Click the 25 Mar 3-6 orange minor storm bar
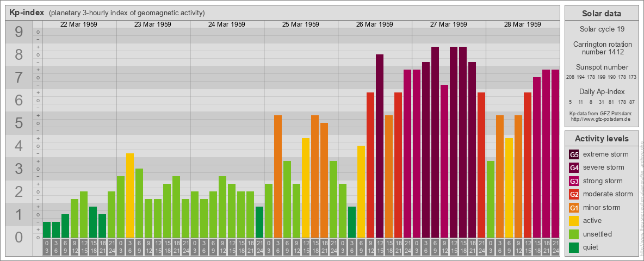Viewport: 644px width, 261px height. pos(277,177)
